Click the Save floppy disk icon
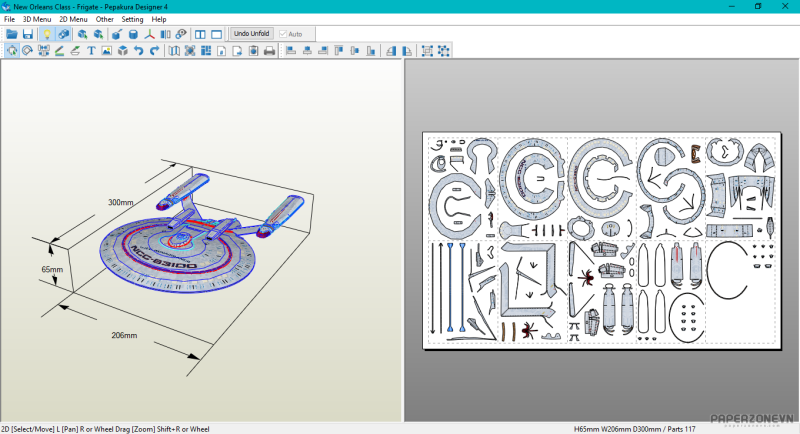This screenshot has width=800, height=434. pyautogui.click(x=28, y=34)
